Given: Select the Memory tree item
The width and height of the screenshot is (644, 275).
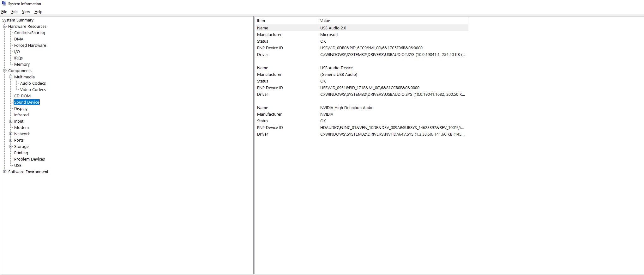Looking at the screenshot, I should coord(22,64).
